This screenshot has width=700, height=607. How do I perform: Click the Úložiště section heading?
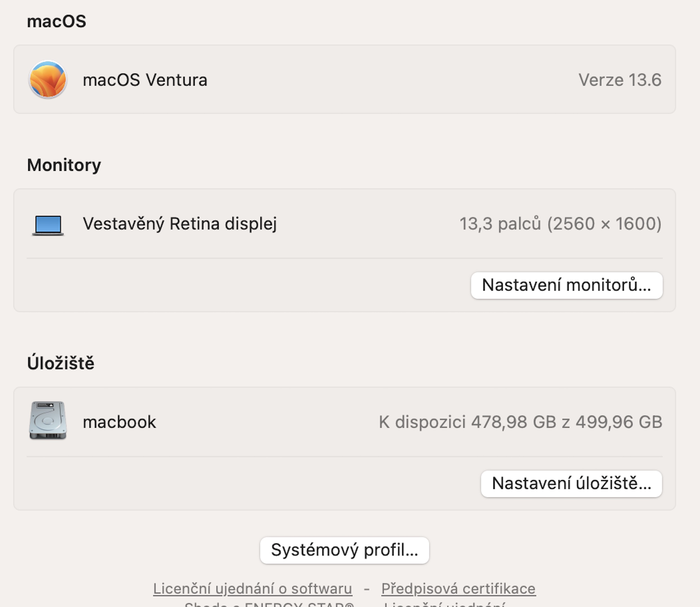point(61,363)
